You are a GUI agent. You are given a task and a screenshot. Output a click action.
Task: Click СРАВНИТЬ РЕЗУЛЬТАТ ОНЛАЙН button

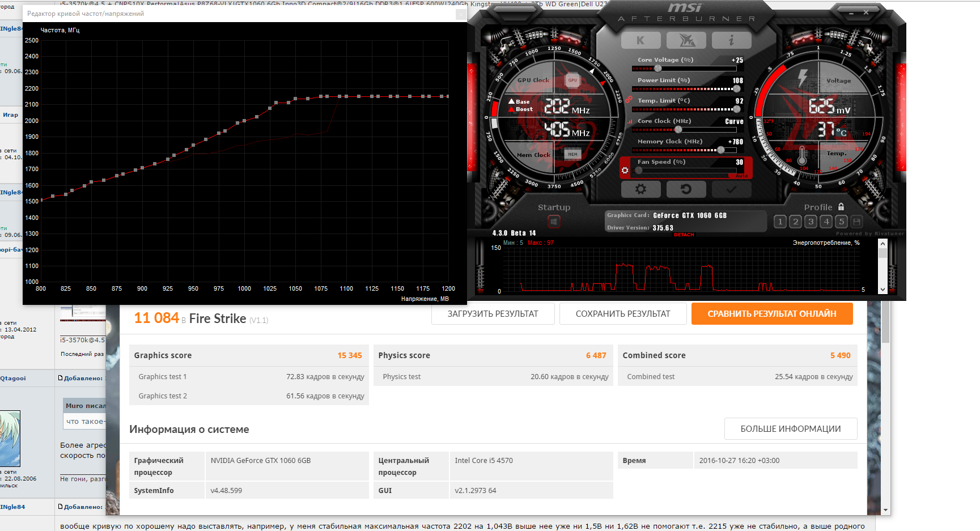(772, 314)
